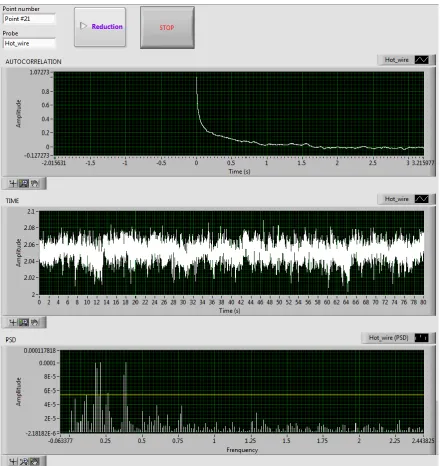Click Amplitude axis label of PSD graph
The width and height of the screenshot is (440, 466).
pos(19,392)
